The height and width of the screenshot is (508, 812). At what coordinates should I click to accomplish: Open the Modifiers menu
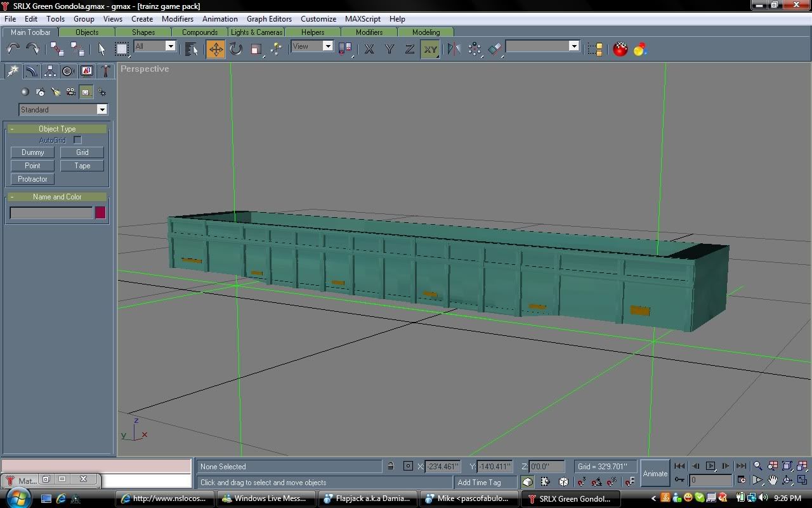[178, 19]
